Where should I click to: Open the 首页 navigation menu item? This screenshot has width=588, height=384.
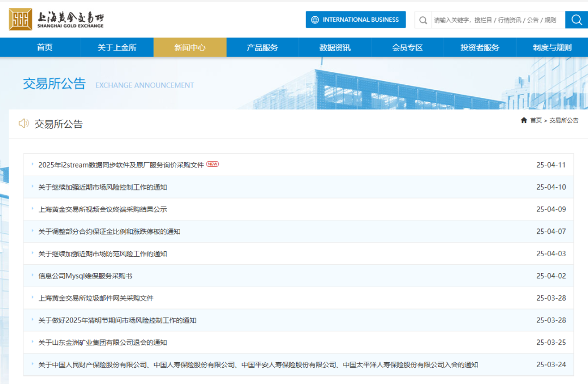pyautogui.click(x=45, y=47)
